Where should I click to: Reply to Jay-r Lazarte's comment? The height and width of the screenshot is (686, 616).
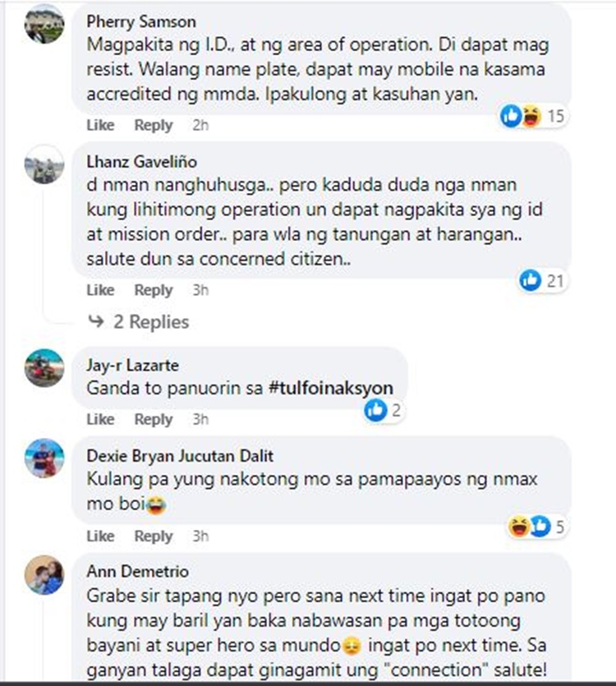coord(154,419)
